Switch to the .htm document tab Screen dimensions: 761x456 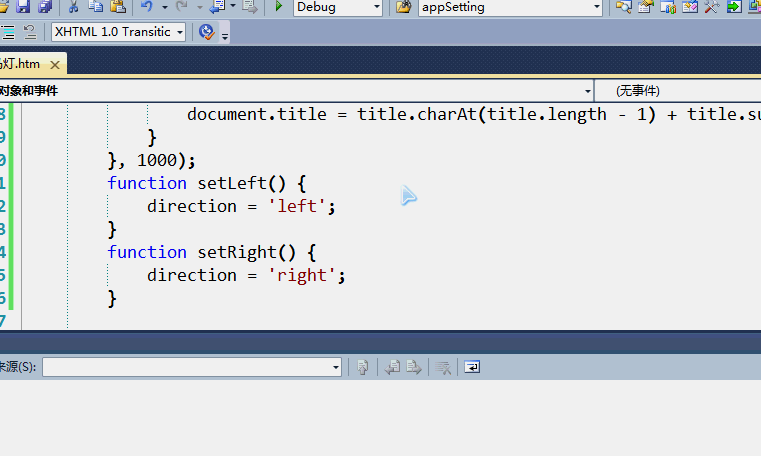coord(20,64)
